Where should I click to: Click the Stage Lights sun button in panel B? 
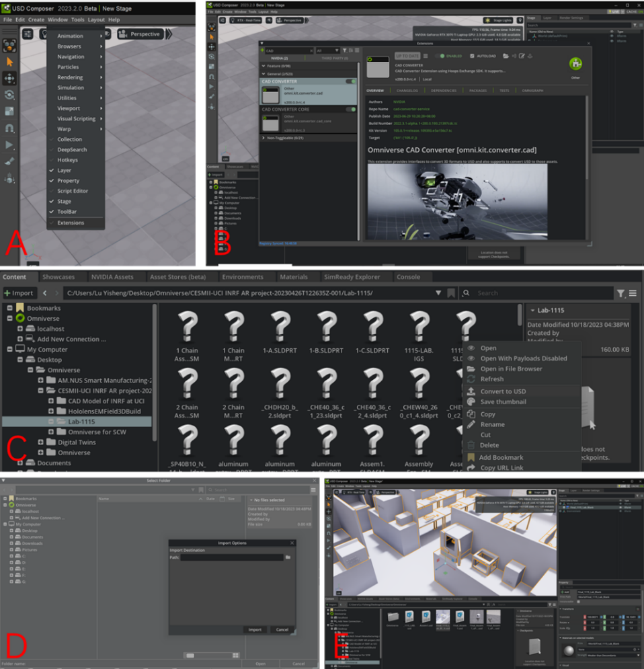click(499, 20)
